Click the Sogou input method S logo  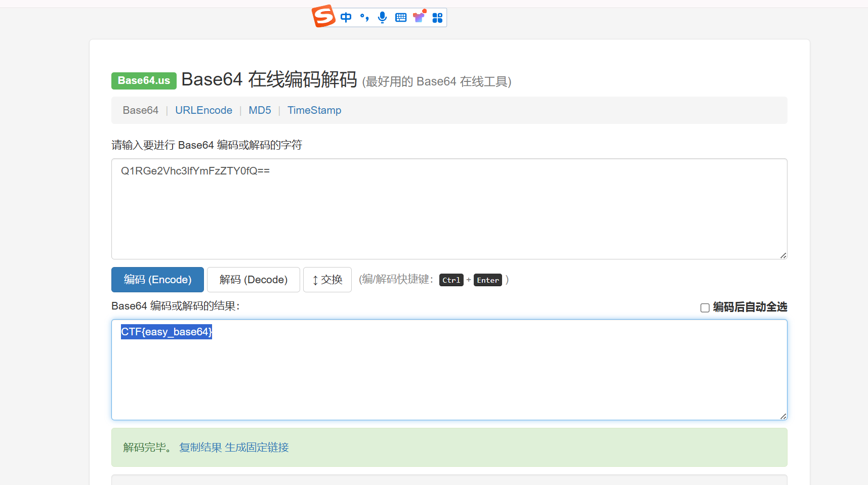323,16
